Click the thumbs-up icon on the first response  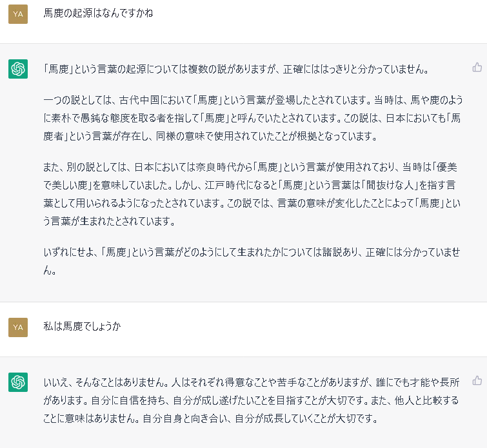click(477, 67)
